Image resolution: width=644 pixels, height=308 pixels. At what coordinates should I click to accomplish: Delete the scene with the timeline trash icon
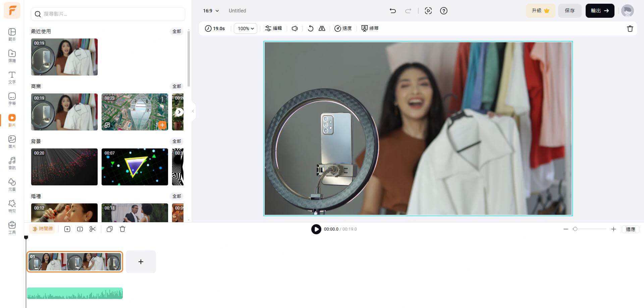(122, 229)
